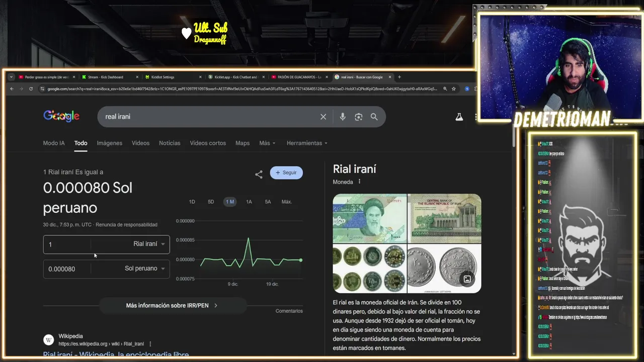Image resolution: width=644 pixels, height=362 pixels.
Task: Open Renuncia de responsabilidad link
Action: coord(127,225)
